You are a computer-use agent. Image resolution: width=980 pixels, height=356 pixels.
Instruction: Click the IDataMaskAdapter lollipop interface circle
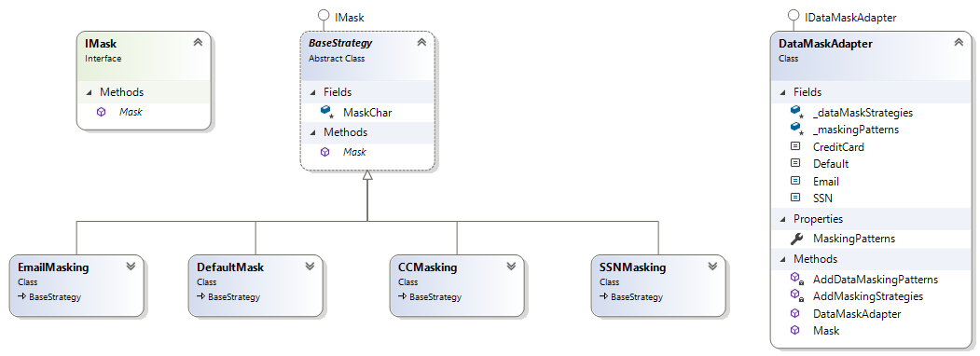tap(794, 16)
